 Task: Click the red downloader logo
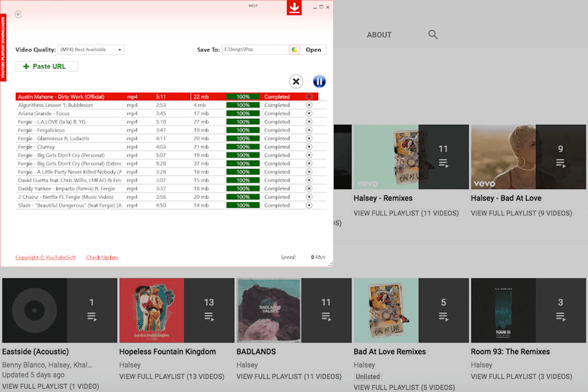[x=293, y=8]
